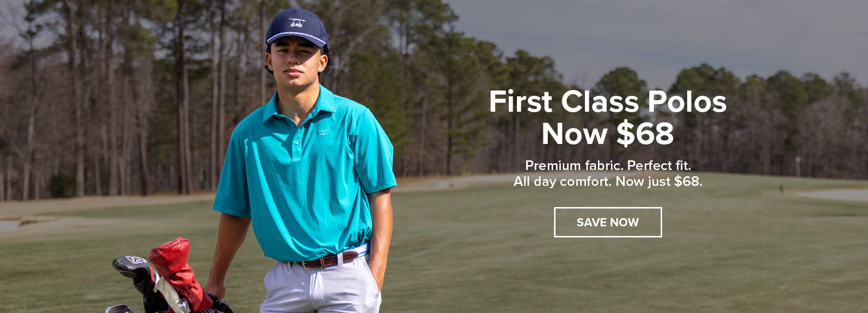Click the All day comfort tagline
The image size is (868, 313).
click(x=608, y=182)
